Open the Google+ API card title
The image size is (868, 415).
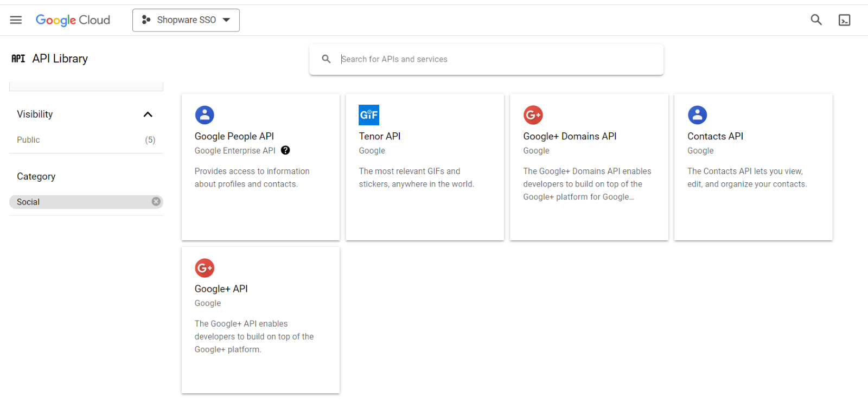tap(221, 289)
